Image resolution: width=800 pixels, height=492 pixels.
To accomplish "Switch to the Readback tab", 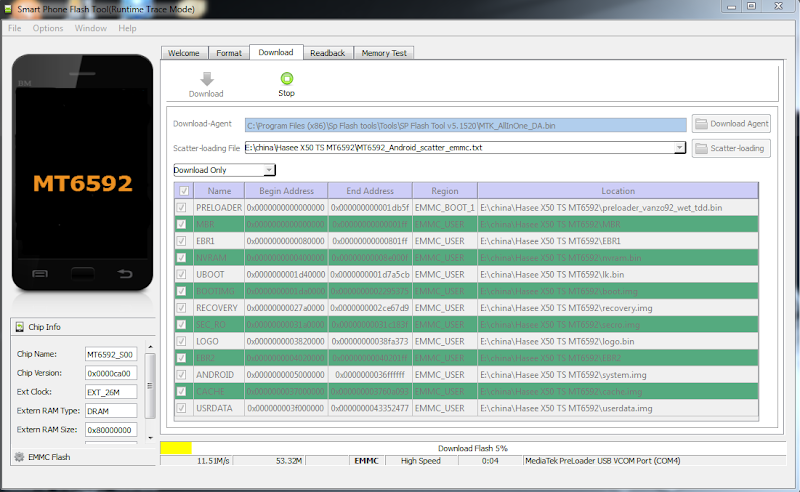I will click(x=328, y=53).
